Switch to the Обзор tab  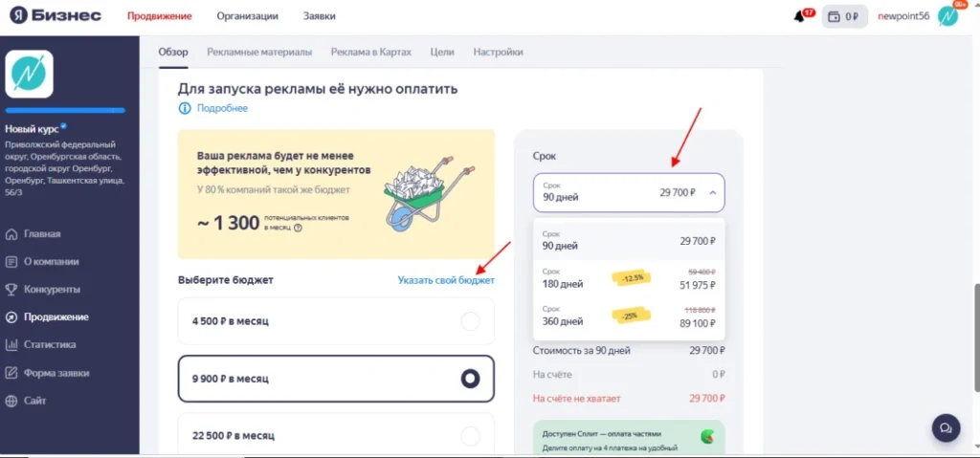173,52
